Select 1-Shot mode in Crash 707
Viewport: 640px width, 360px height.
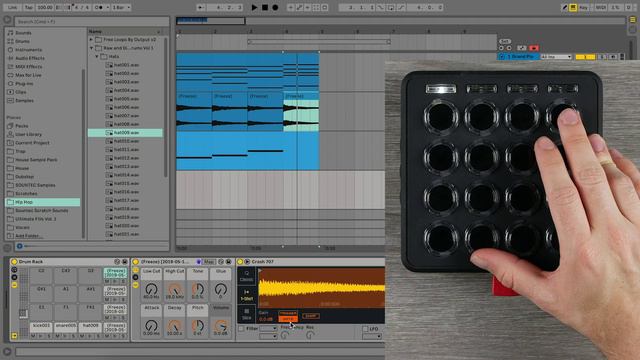coord(246,295)
